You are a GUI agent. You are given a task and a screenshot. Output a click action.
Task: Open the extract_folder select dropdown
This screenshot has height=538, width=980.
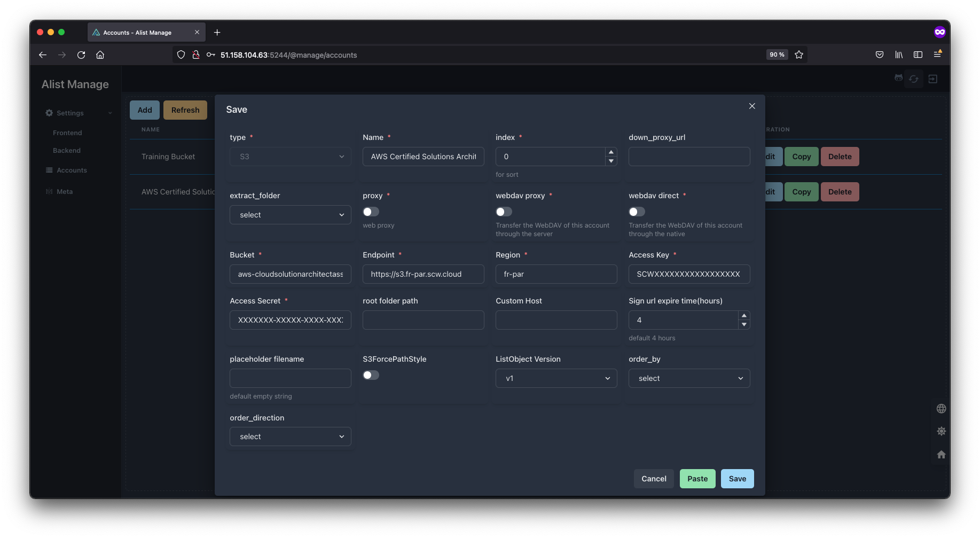(291, 215)
